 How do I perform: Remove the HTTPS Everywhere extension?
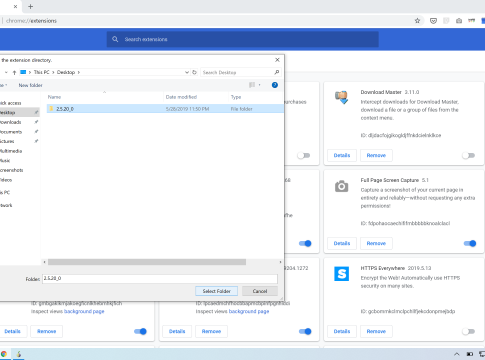(376, 331)
